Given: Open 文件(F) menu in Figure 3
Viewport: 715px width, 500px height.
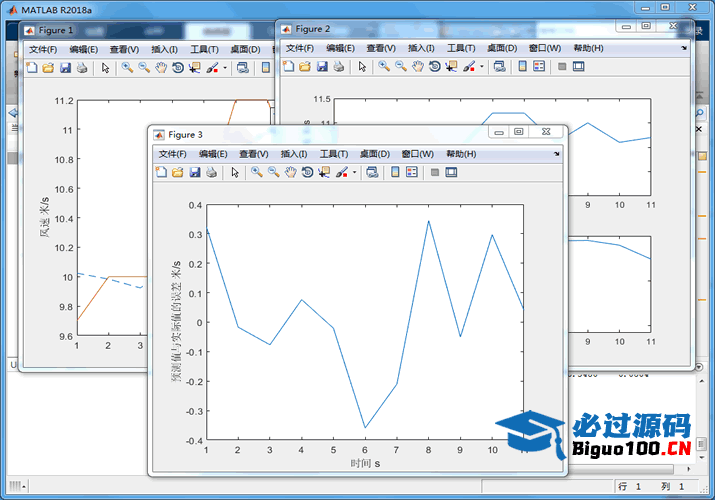Looking at the screenshot, I should 173,154.
